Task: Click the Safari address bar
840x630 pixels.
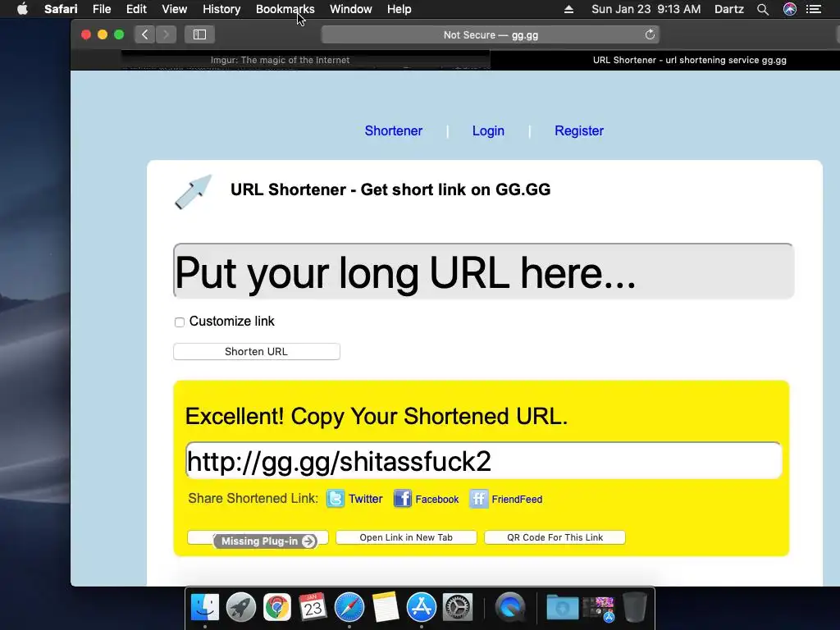Action: coord(491,34)
